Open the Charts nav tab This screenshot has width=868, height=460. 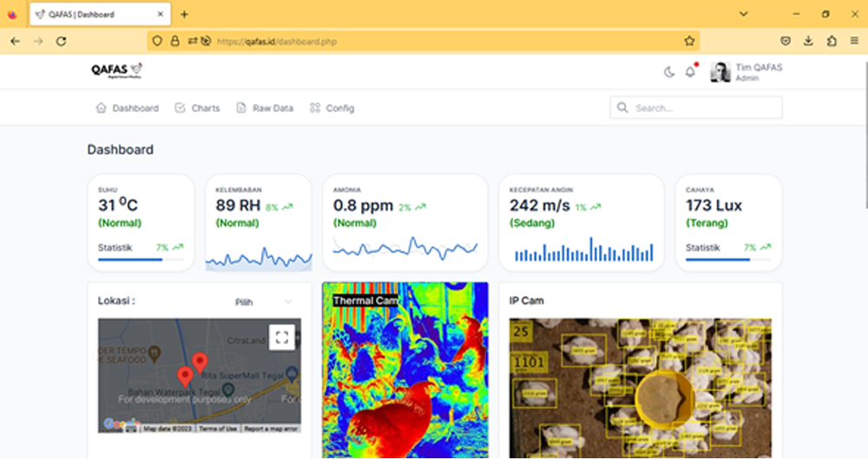pyautogui.click(x=197, y=108)
